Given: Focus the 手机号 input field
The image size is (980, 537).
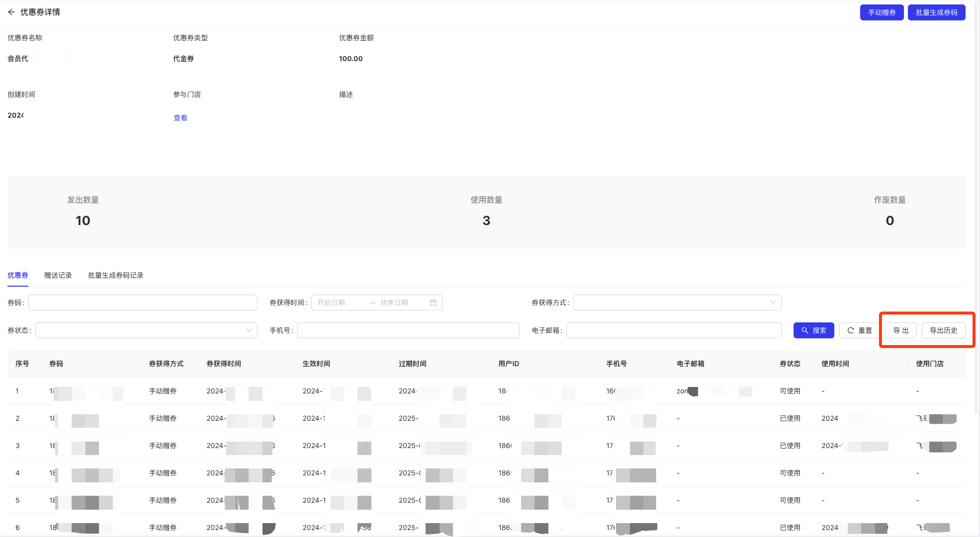Looking at the screenshot, I should [x=408, y=330].
